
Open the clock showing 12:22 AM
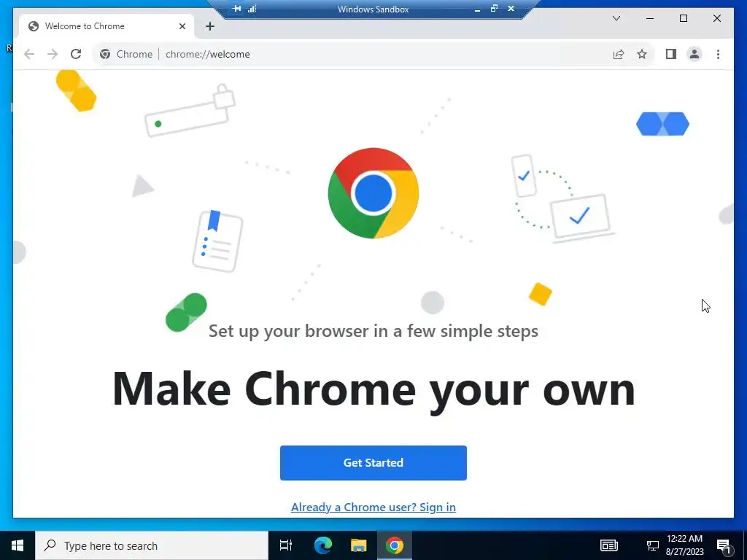click(x=684, y=545)
